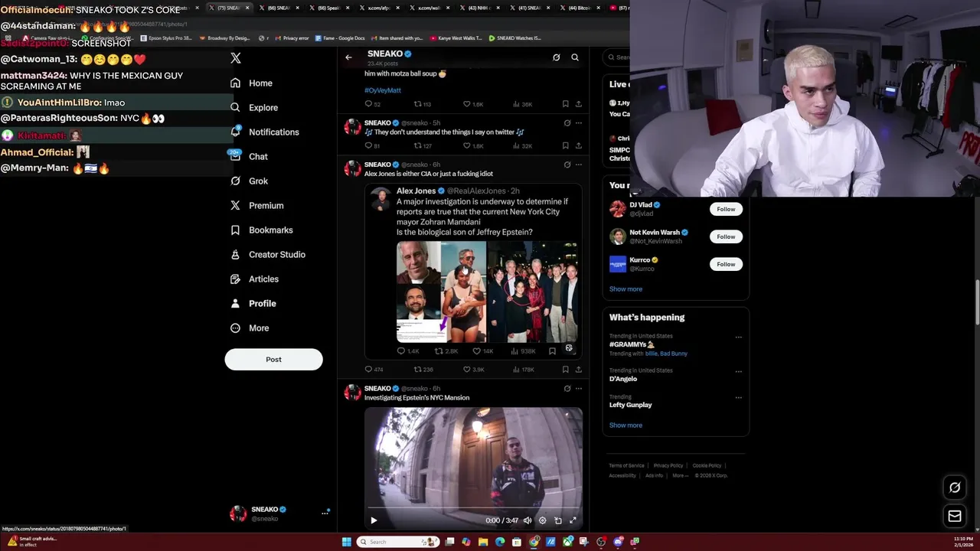Open options for the D'Angelo trend
The image size is (980, 551).
pyautogui.click(x=739, y=371)
